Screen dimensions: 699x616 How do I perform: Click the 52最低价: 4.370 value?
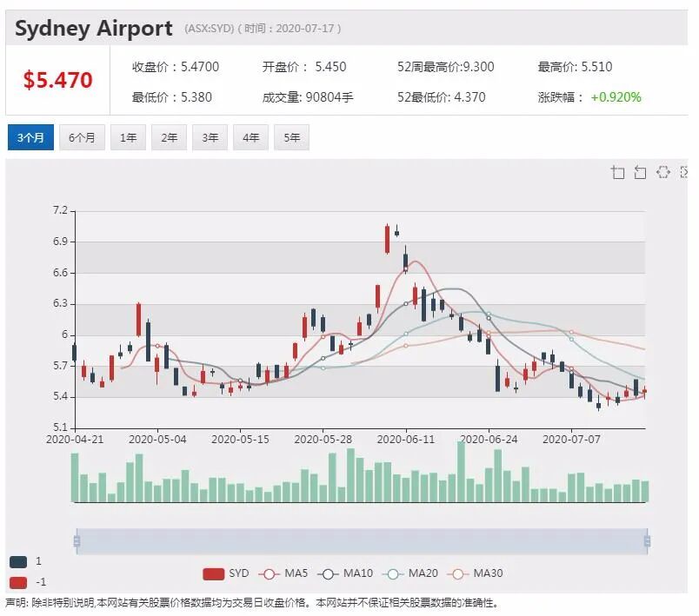click(442, 97)
